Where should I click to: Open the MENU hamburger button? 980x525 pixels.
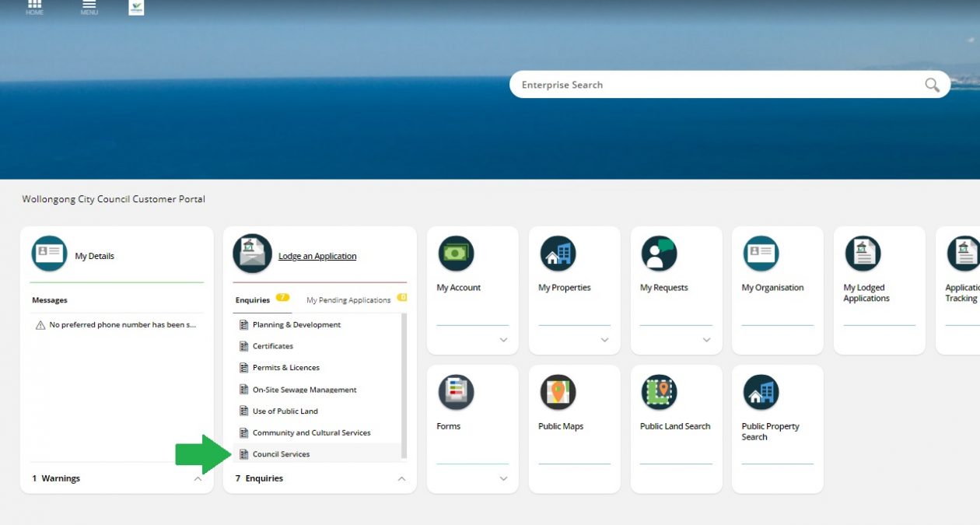click(89, 5)
